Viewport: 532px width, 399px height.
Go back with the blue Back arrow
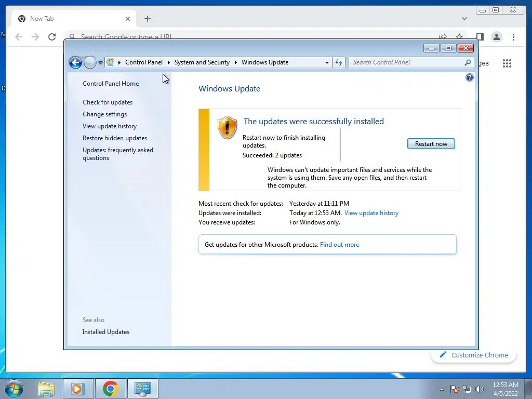75,62
